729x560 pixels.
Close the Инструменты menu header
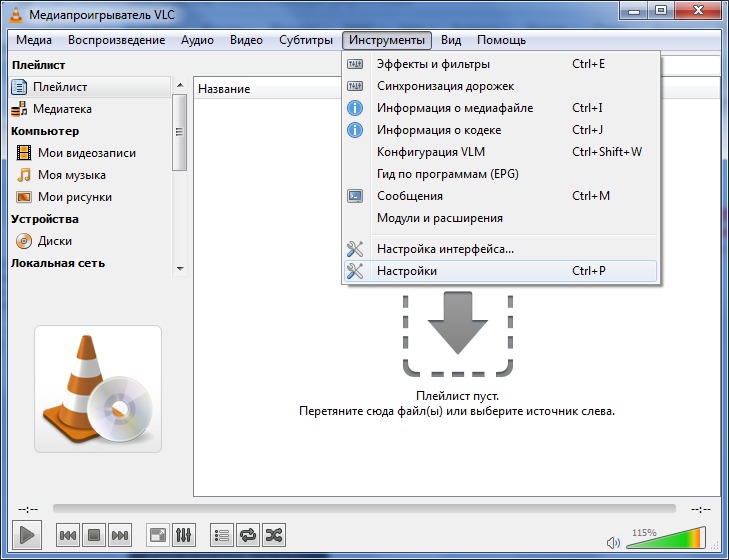coord(387,40)
